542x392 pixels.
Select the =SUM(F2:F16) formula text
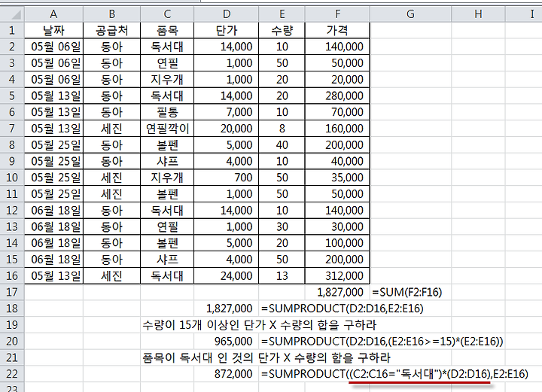coord(406,293)
